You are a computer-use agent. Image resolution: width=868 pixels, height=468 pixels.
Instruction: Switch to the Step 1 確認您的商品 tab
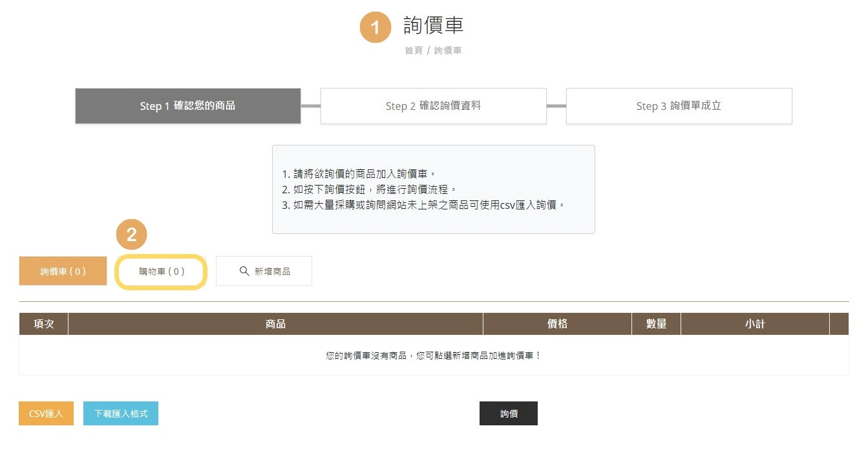tap(188, 105)
